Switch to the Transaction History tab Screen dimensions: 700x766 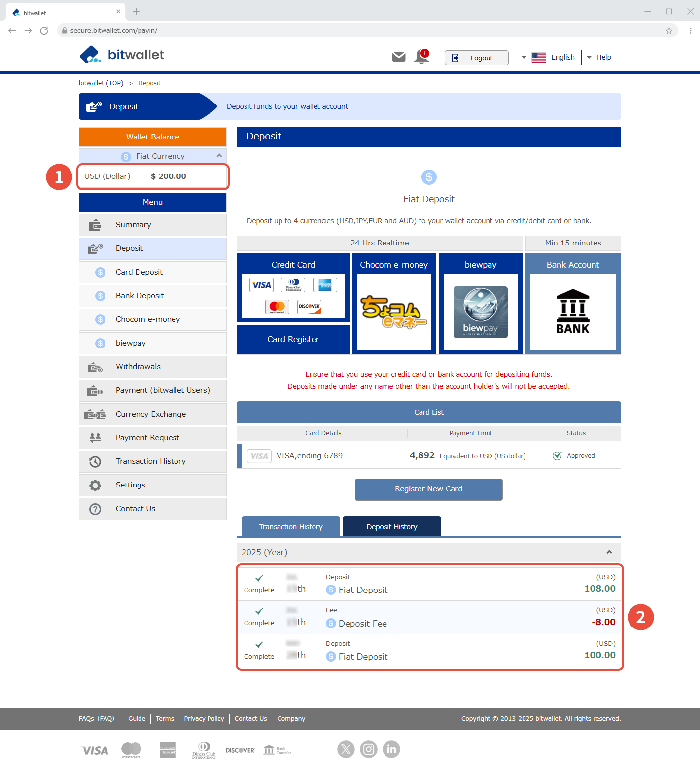[x=291, y=527]
